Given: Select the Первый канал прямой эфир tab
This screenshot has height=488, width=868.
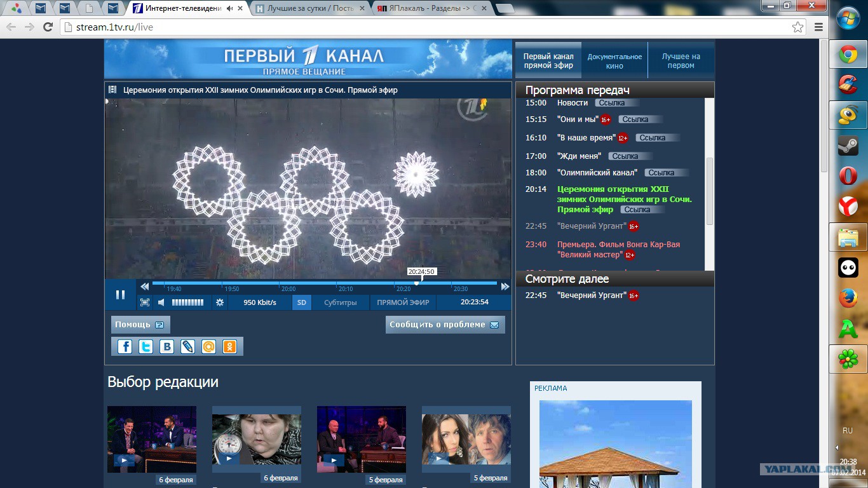Looking at the screenshot, I should pos(548,61).
